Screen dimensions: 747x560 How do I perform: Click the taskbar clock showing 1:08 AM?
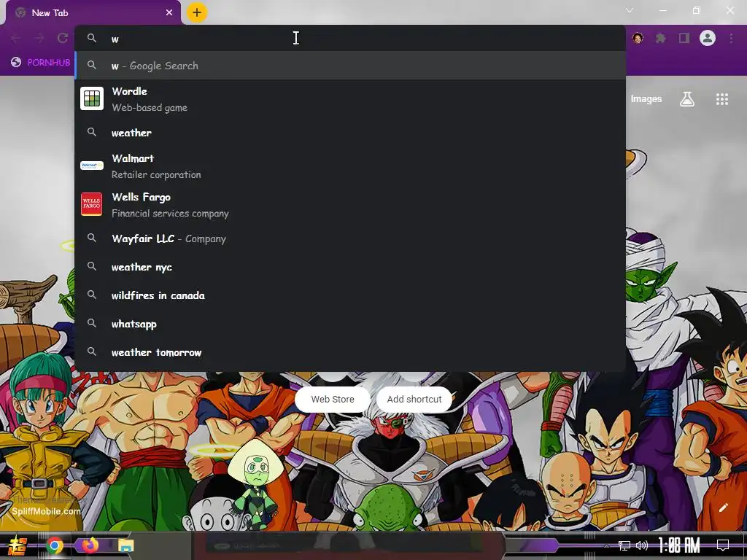[679, 545]
